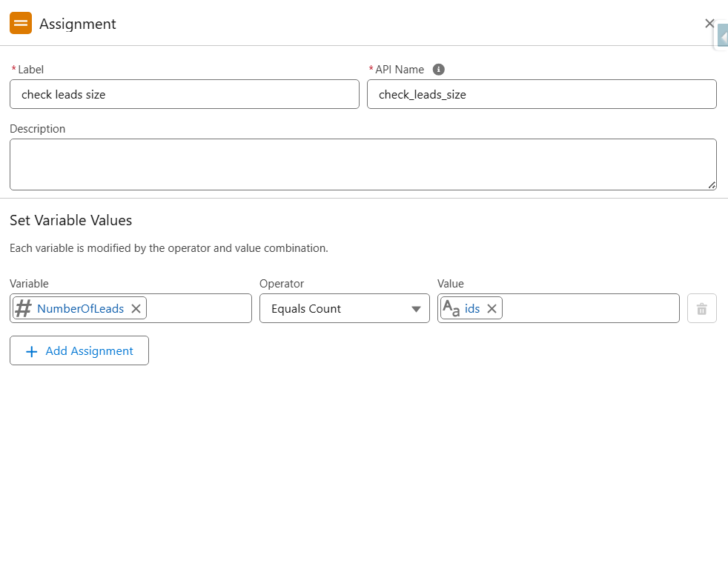Image resolution: width=728 pixels, height=572 pixels.
Task: Click the text-type Aa icon on the ids pill
Action: (x=453, y=308)
